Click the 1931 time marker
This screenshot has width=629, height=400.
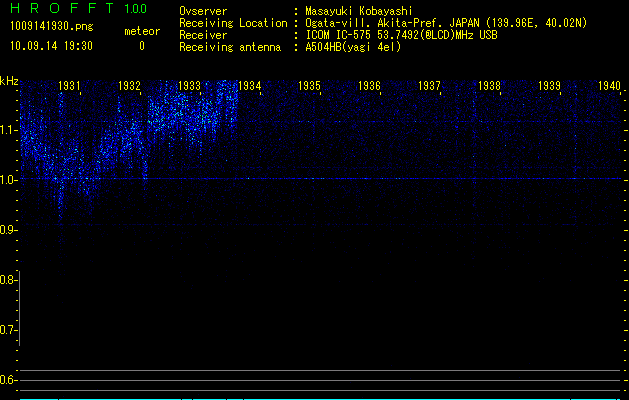69,85
